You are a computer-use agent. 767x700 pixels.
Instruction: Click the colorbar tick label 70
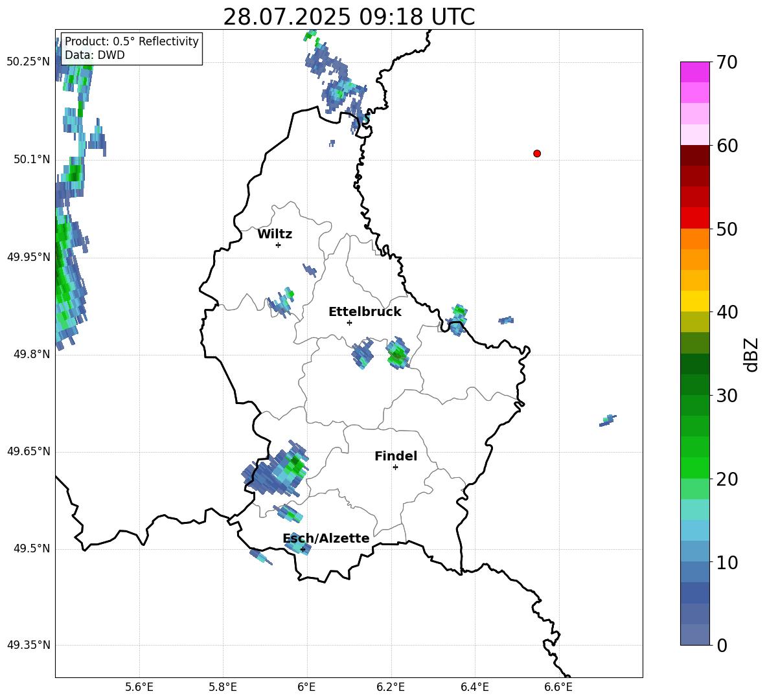pyautogui.click(x=726, y=62)
